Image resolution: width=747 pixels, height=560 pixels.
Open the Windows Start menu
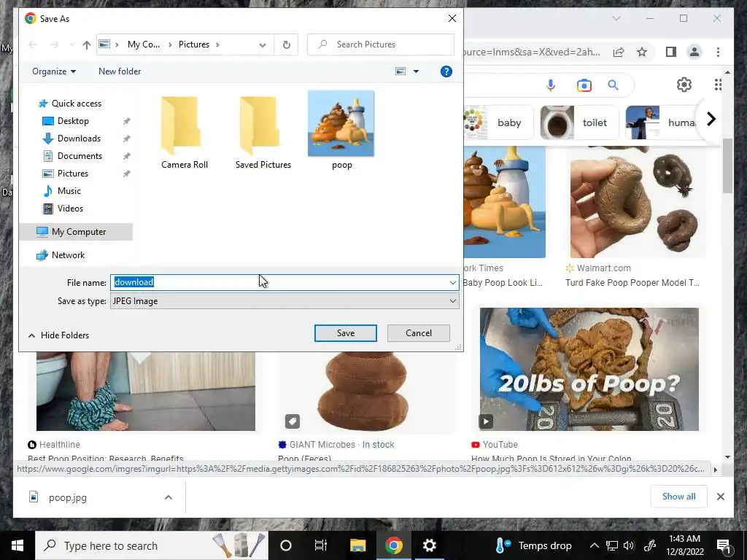(18, 545)
